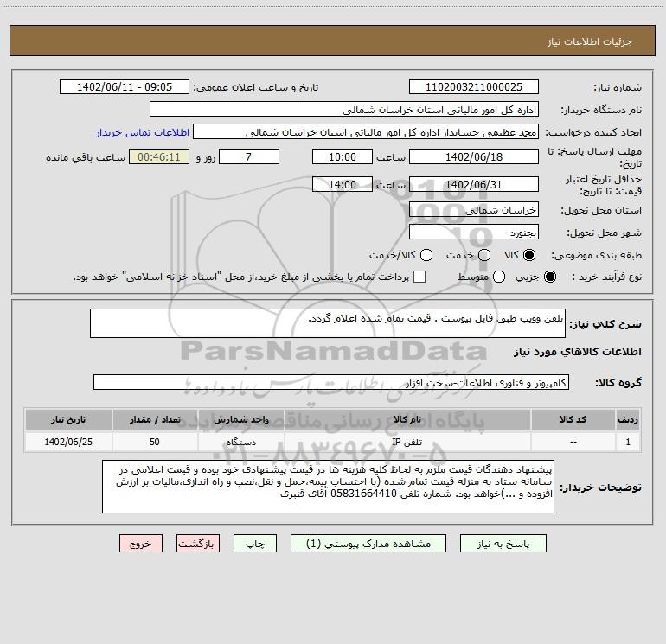
Task: Click the تعداد / مقدار column header
Action: tap(155, 419)
